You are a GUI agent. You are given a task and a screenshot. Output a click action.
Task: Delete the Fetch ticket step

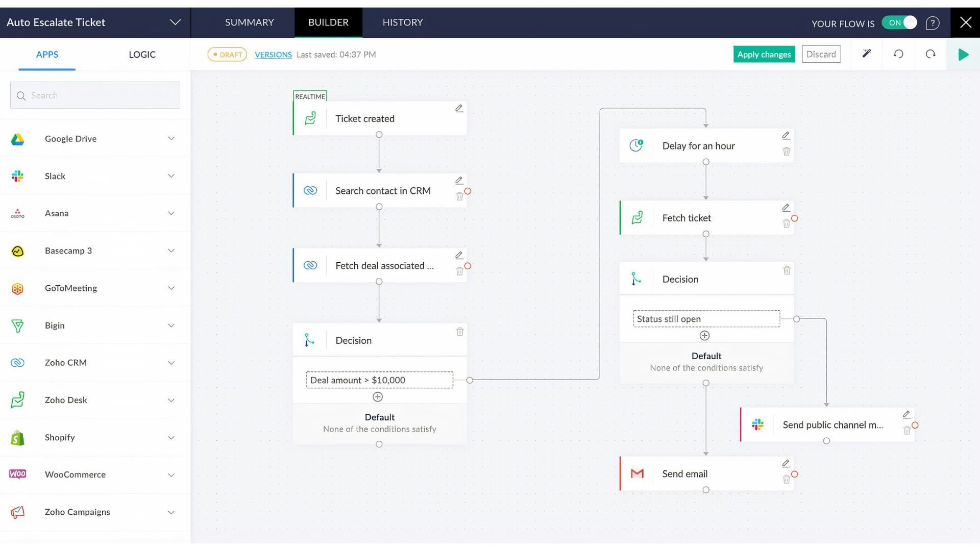click(x=787, y=223)
